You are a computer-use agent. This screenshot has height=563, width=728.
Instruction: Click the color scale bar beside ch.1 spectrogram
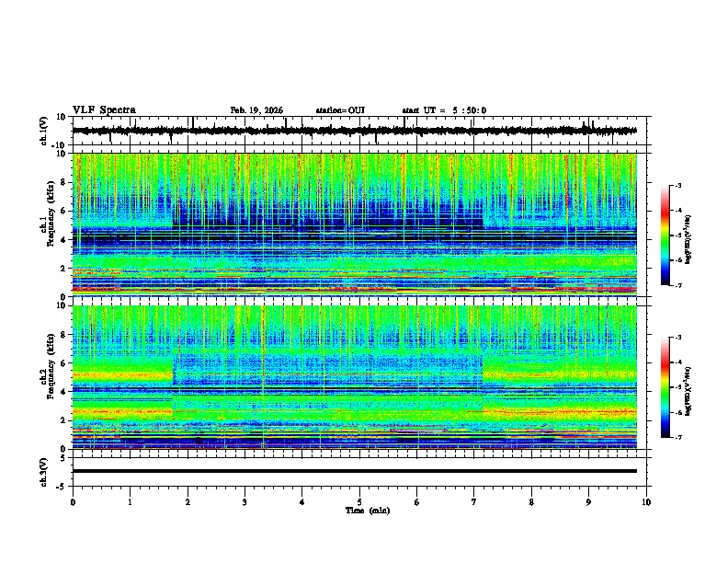[665, 236]
